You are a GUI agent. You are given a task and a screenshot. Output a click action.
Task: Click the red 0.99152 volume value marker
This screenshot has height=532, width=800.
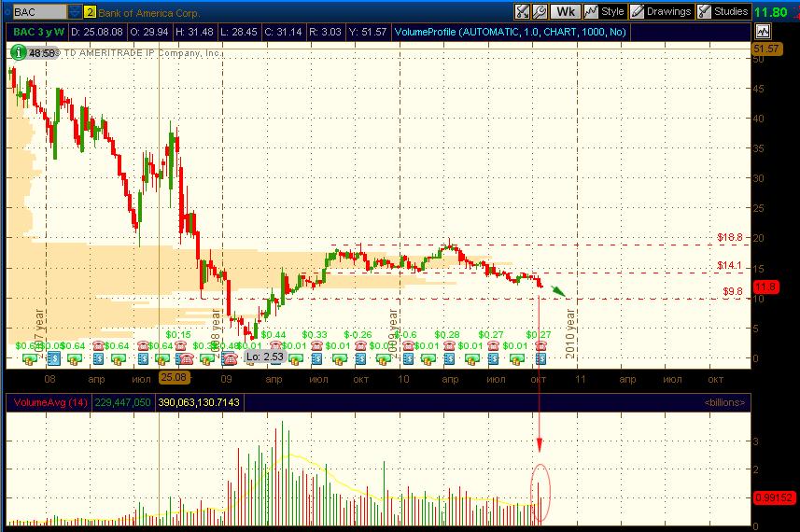(775, 498)
